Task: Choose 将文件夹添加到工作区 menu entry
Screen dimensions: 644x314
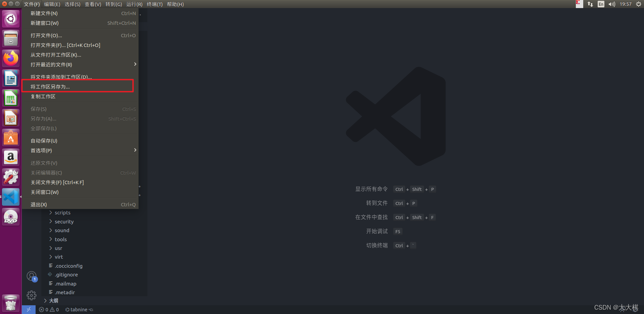Action: pyautogui.click(x=80, y=77)
